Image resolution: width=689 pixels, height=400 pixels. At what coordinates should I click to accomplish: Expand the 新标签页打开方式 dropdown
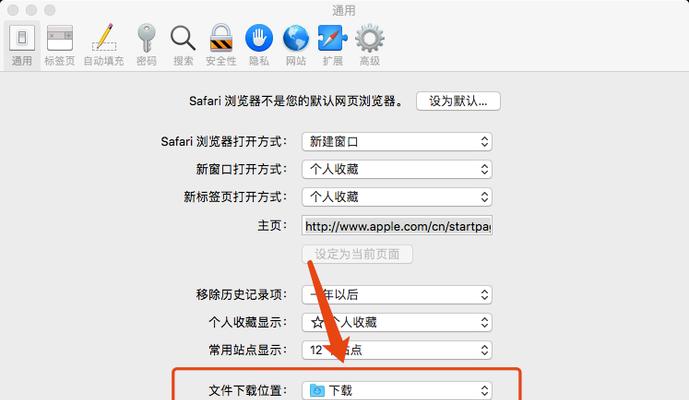pyautogui.click(x=397, y=197)
